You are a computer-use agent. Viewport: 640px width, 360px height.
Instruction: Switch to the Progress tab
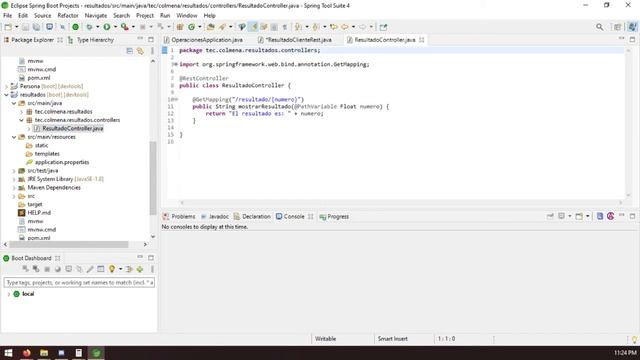click(334, 217)
